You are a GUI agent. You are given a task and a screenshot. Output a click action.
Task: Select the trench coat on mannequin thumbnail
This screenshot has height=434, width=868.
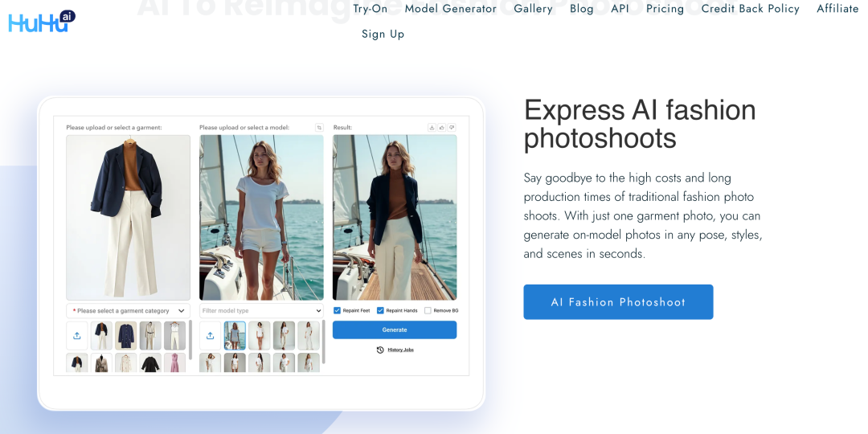[101, 362]
